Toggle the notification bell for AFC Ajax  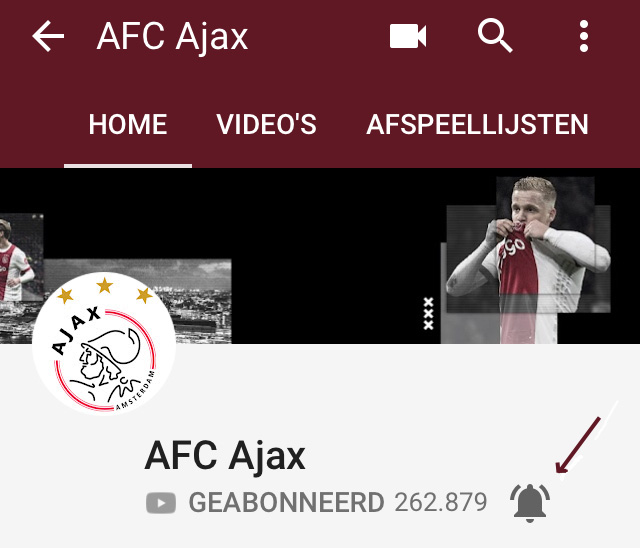(530, 502)
